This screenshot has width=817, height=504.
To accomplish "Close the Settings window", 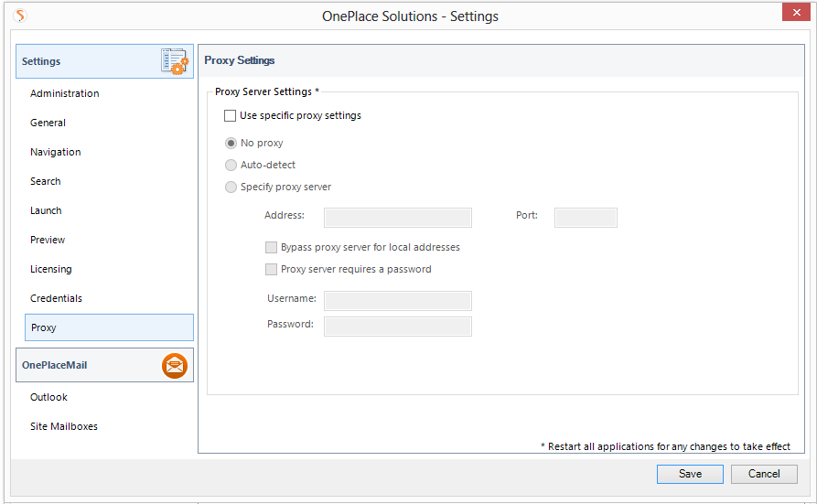I will 795,13.
